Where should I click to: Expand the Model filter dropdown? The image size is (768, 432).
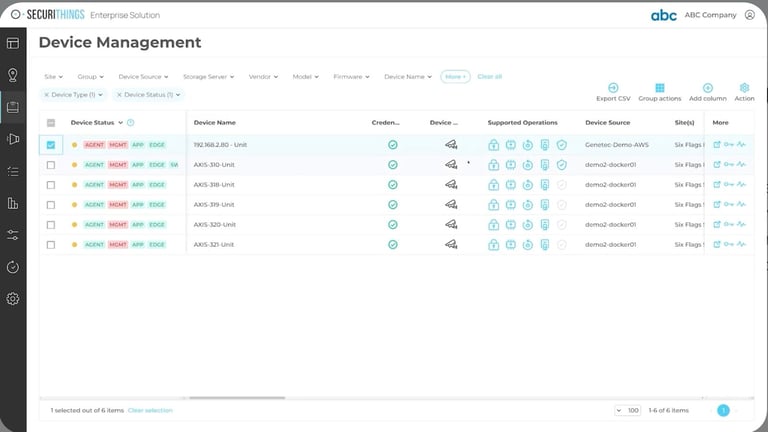[x=306, y=76]
